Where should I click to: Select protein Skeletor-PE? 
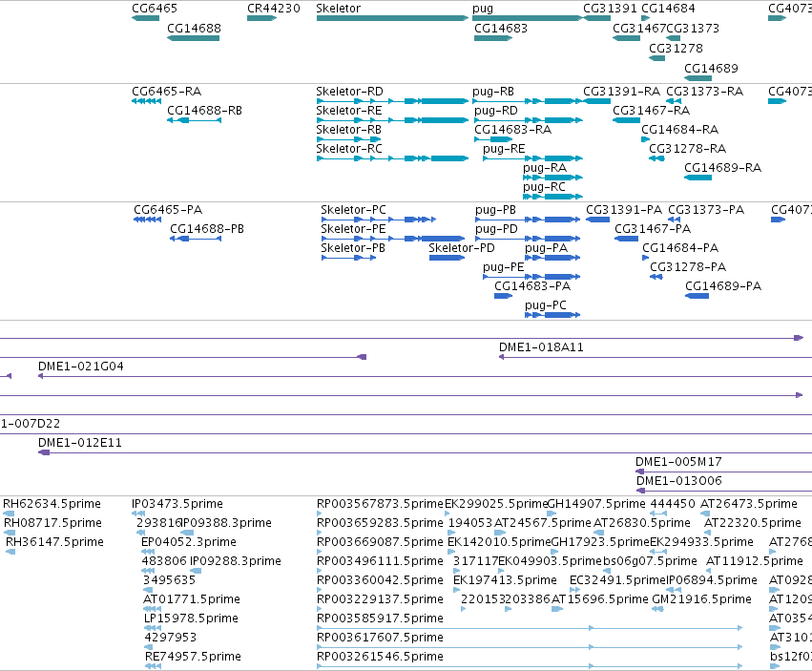coord(393,239)
